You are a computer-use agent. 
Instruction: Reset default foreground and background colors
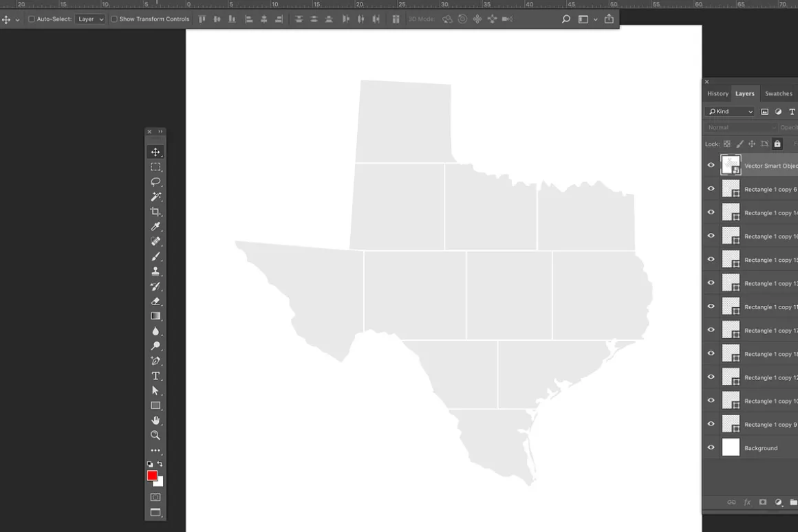pos(150,464)
